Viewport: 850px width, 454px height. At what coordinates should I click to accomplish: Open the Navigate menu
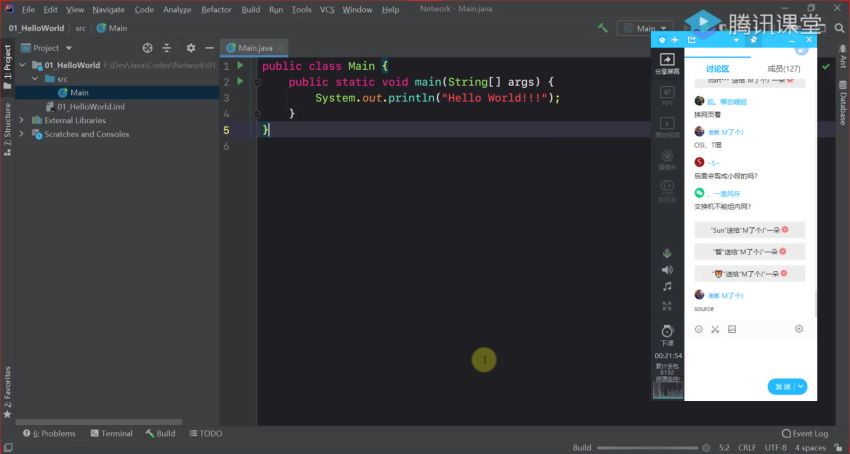(108, 10)
